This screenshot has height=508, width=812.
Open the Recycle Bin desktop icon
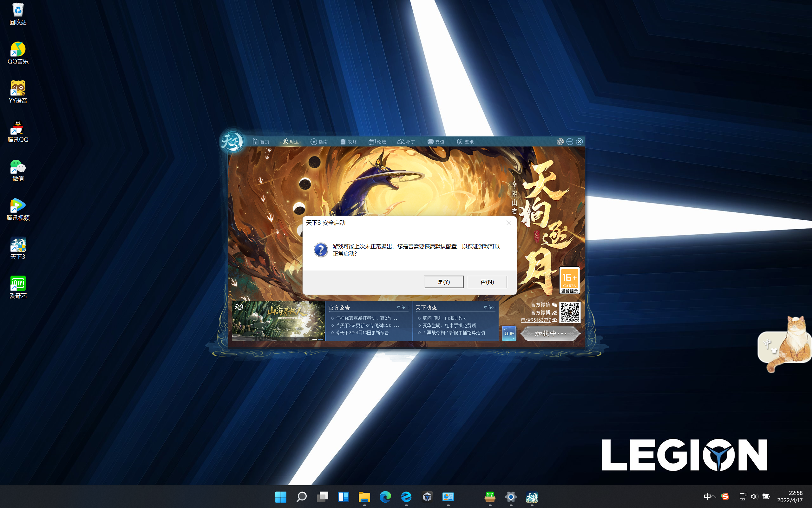pyautogui.click(x=18, y=14)
